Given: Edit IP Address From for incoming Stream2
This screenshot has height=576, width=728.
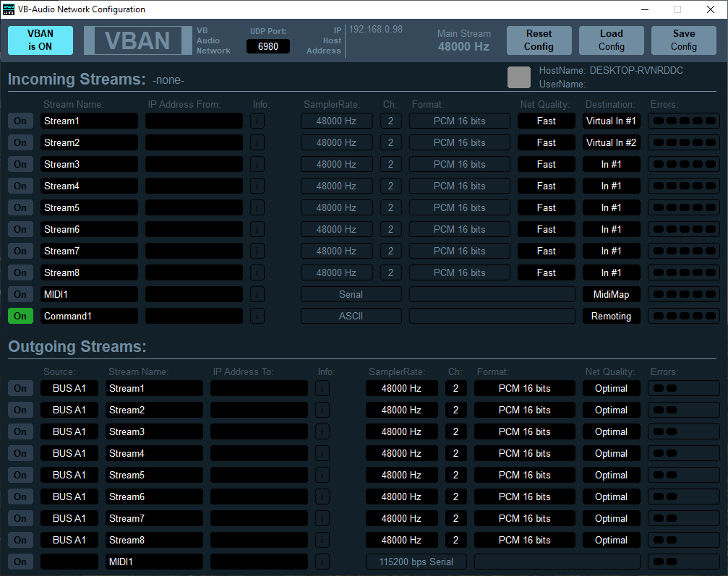Looking at the screenshot, I should click(194, 142).
